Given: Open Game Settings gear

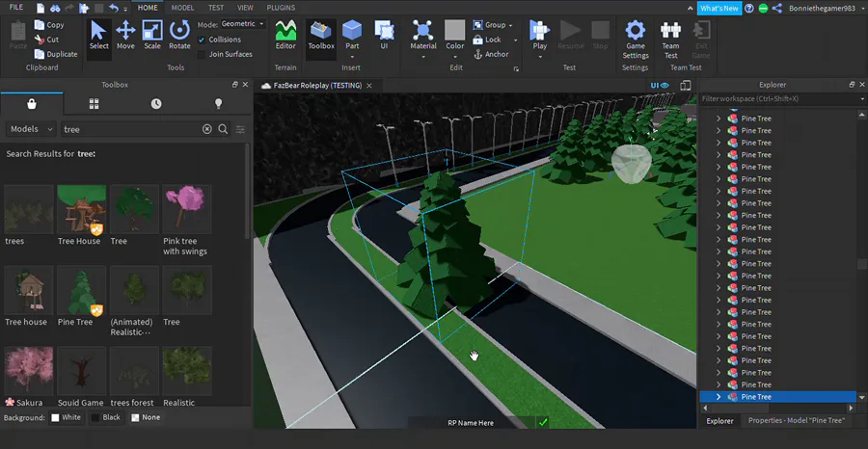Looking at the screenshot, I should 635,40.
